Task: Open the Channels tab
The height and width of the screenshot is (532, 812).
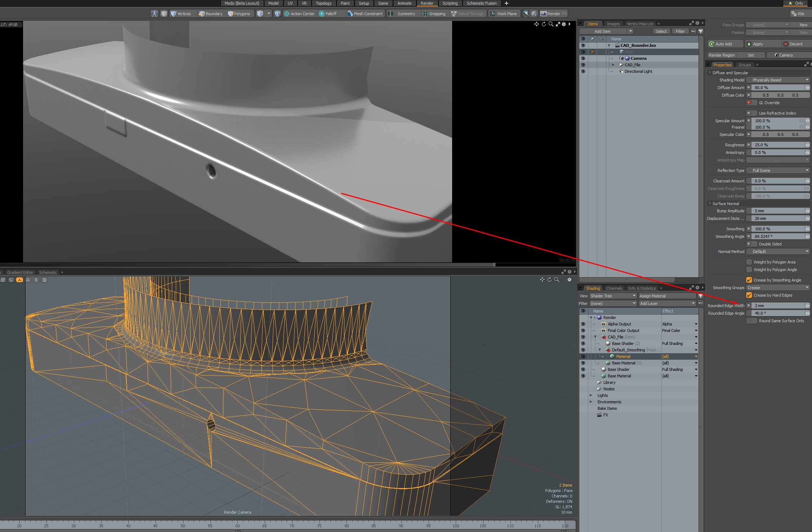Action: pos(614,288)
